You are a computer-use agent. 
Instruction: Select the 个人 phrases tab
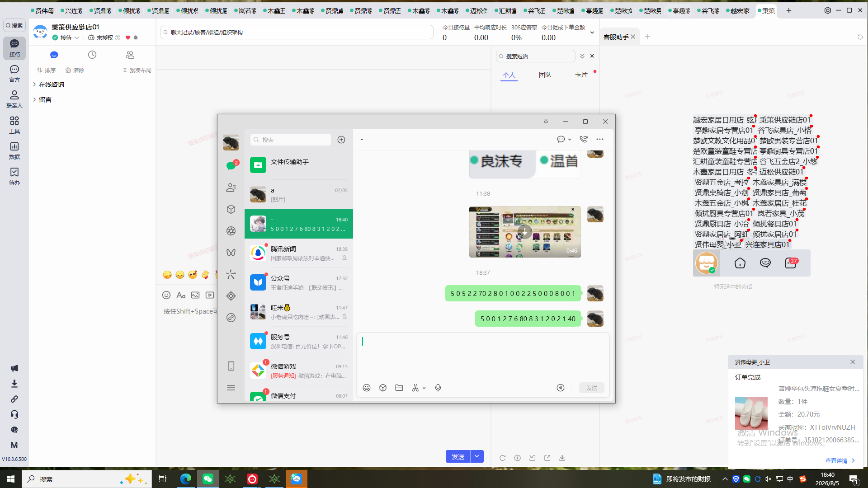509,75
